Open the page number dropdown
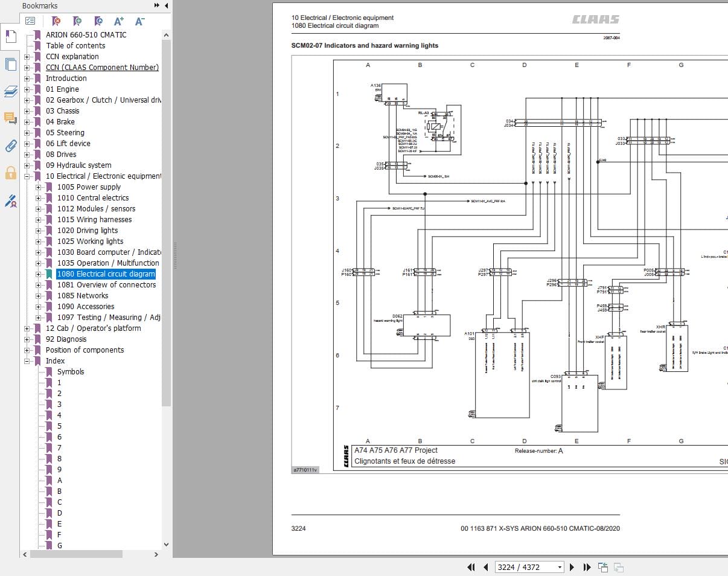Screen dimensions: 728x576 [x=560, y=567]
